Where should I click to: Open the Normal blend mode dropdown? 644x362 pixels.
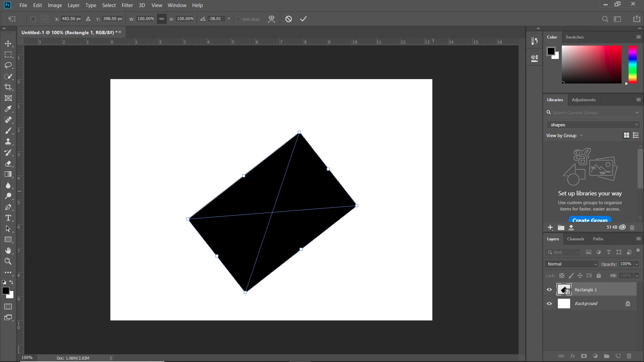[572, 264]
